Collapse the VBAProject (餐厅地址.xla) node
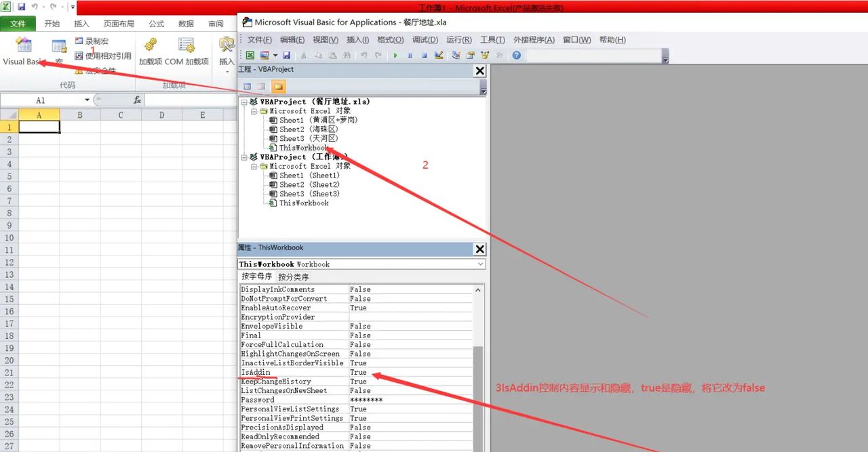Image resolution: width=868 pixels, height=452 pixels. 244,102
